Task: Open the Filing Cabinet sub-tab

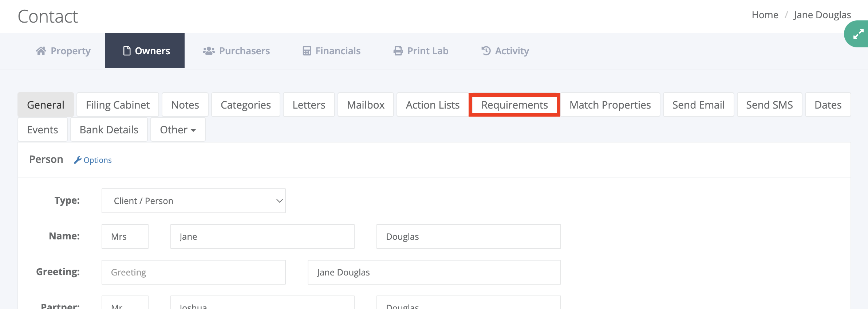Action: click(x=118, y=105)
